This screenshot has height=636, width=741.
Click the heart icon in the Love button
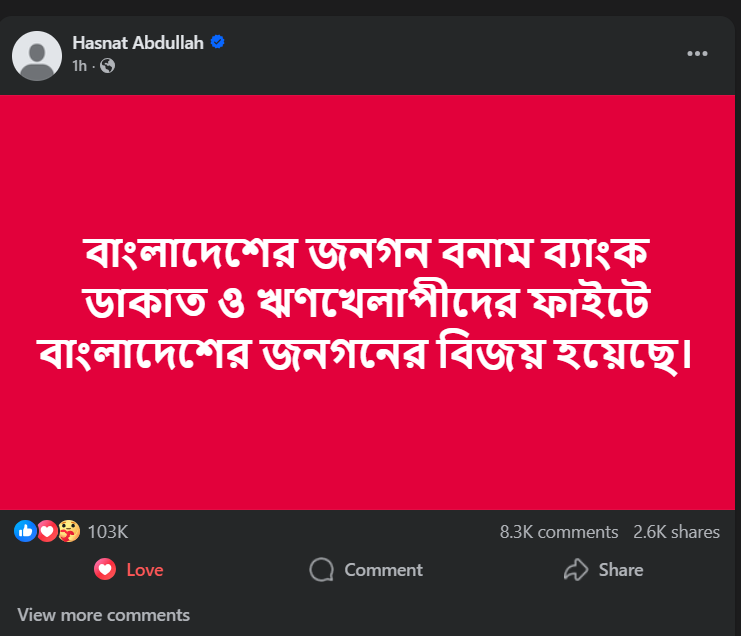(x=104, y=570)
